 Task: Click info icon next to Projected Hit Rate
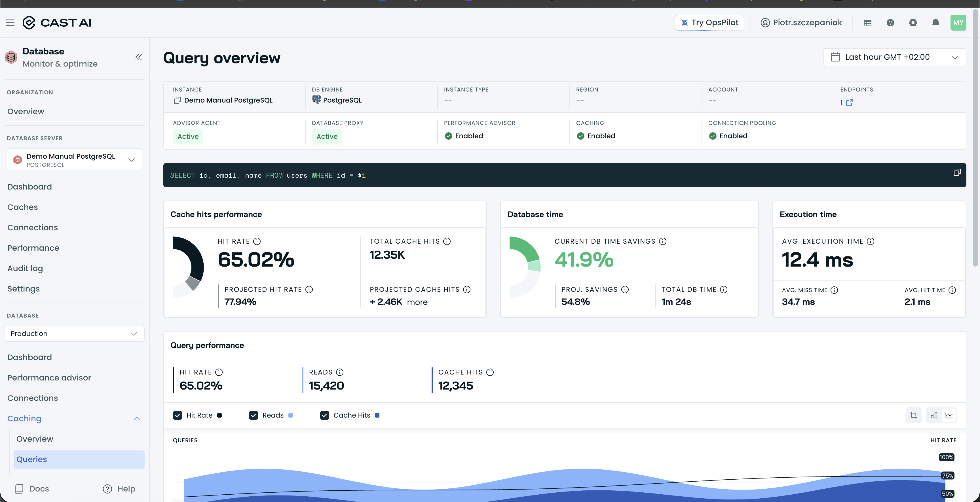(309, 290)
